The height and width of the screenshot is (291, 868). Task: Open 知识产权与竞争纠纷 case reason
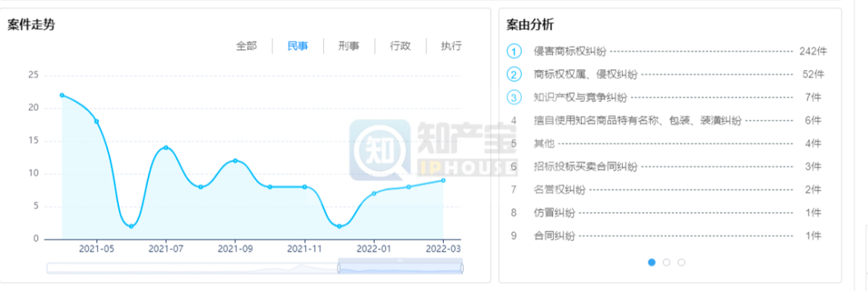(x=580, y=97)
